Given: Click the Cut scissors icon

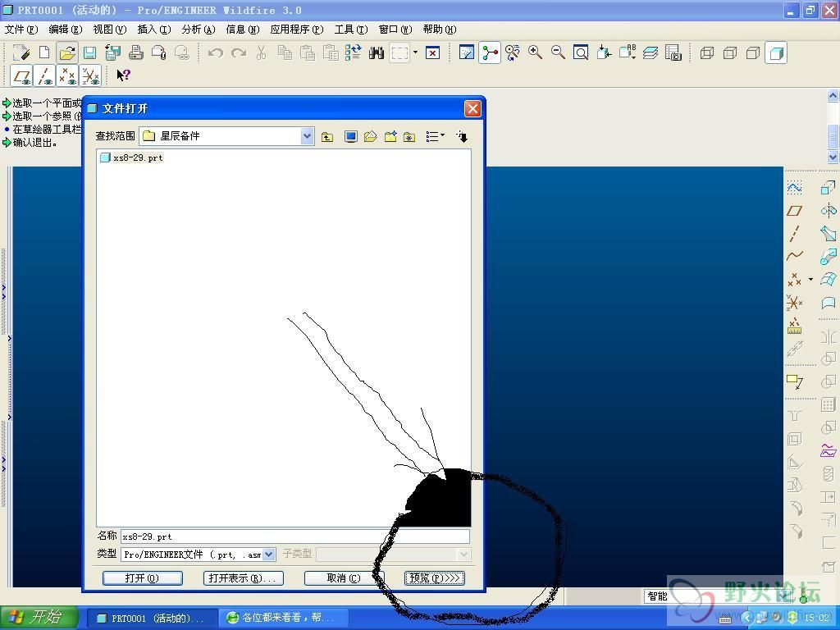Looking at the screenshot, I should coord(262,52).
